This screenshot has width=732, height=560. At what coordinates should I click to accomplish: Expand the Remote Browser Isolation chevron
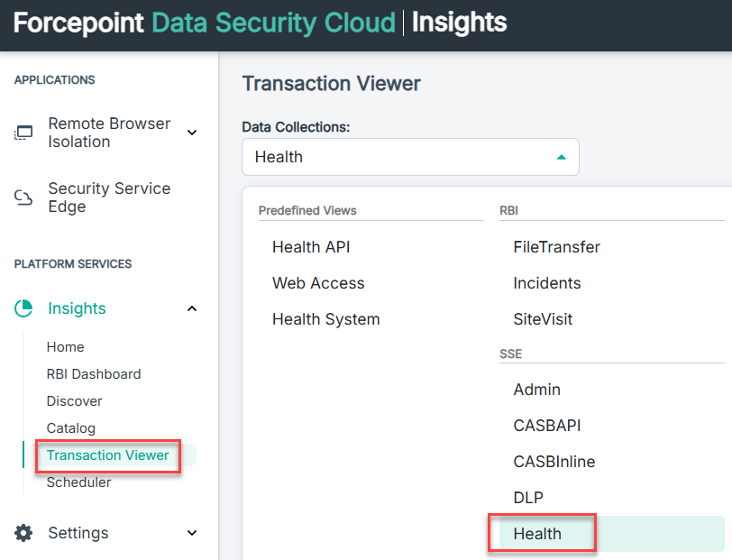[192, 133]
